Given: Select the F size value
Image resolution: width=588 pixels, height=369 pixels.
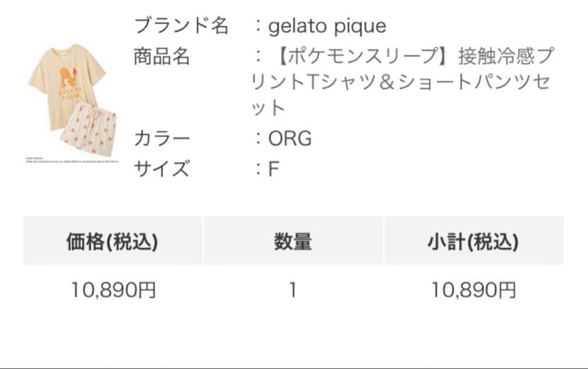Looking at the screenshot, I should pos(274,169).
